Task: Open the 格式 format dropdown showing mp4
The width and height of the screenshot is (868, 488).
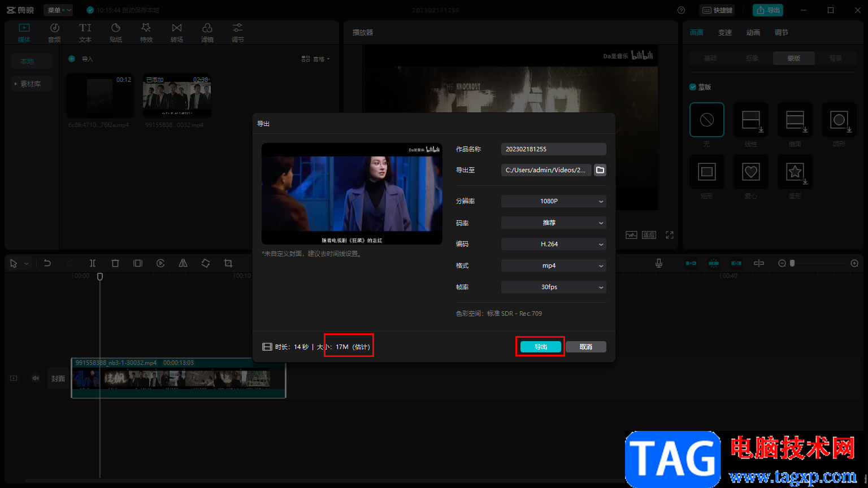Action: 554,265
